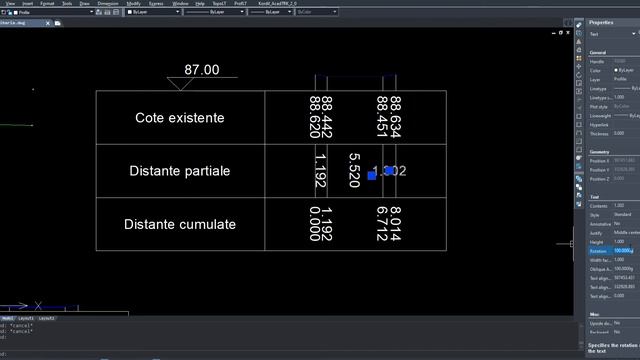Open the Insert menu
The image size is (640, 360).
pos(27,3)
